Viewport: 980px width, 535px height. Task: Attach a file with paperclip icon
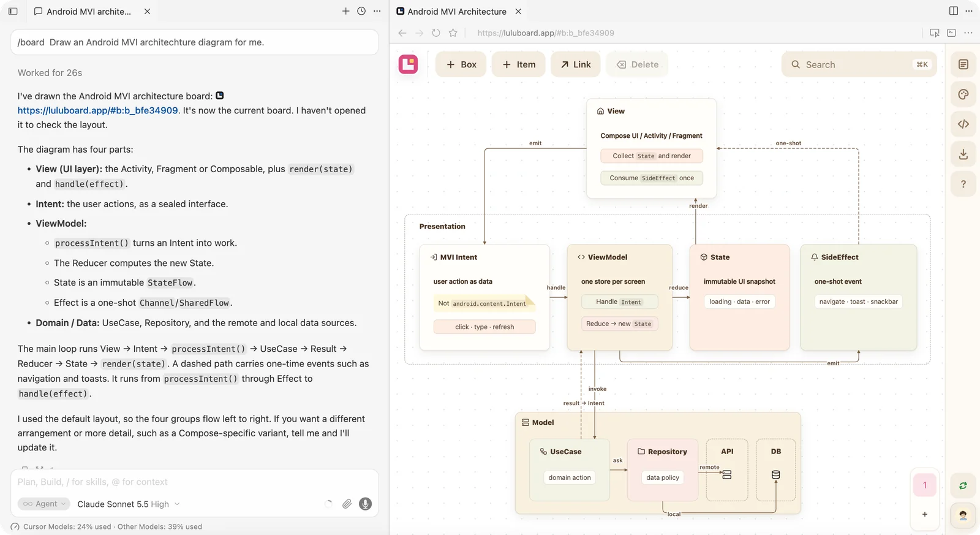347,504
